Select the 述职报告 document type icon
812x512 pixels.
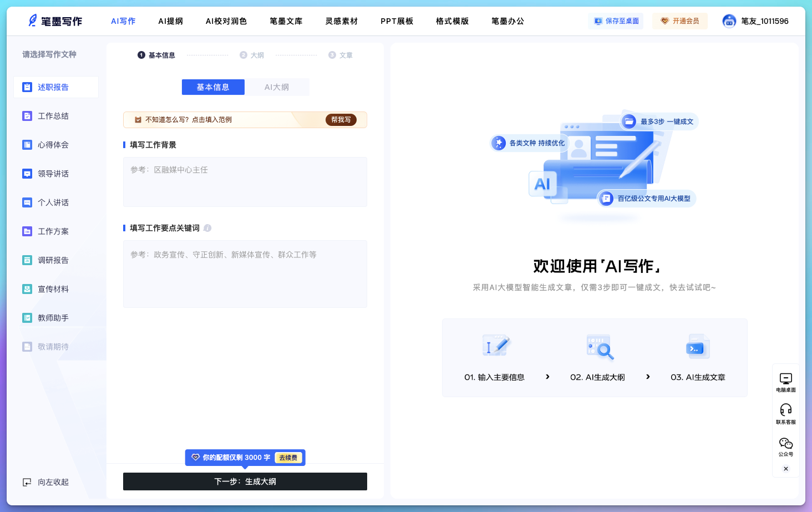tap(27, 87)
